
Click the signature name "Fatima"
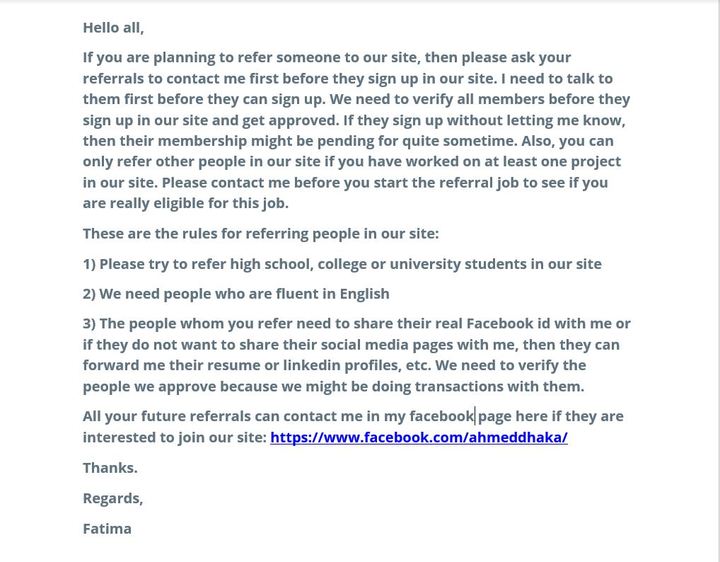tap(107, 528)
